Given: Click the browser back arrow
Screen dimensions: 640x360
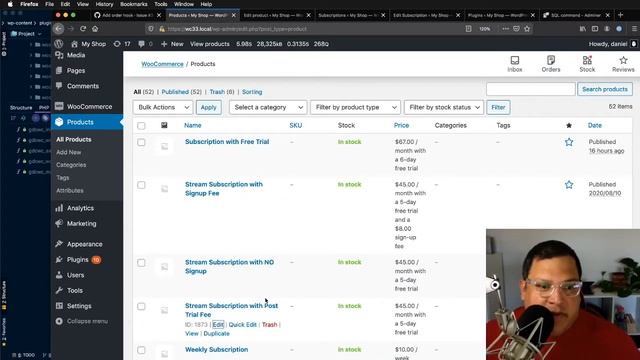Looking at the screenshot, I should [59, 29].
